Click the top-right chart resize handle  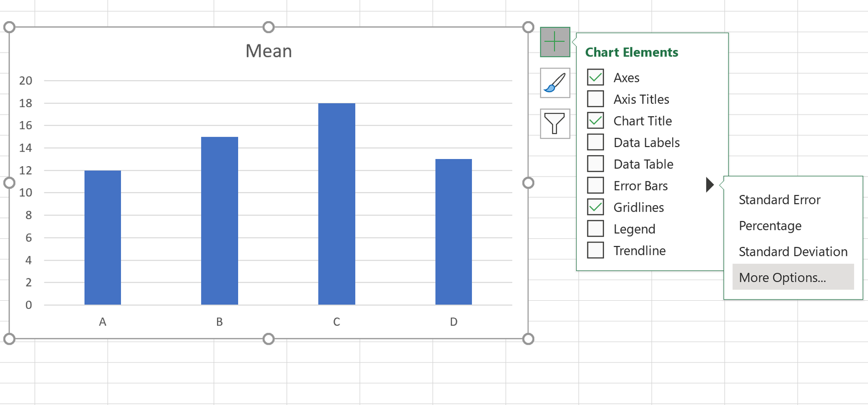coord(528,27)
